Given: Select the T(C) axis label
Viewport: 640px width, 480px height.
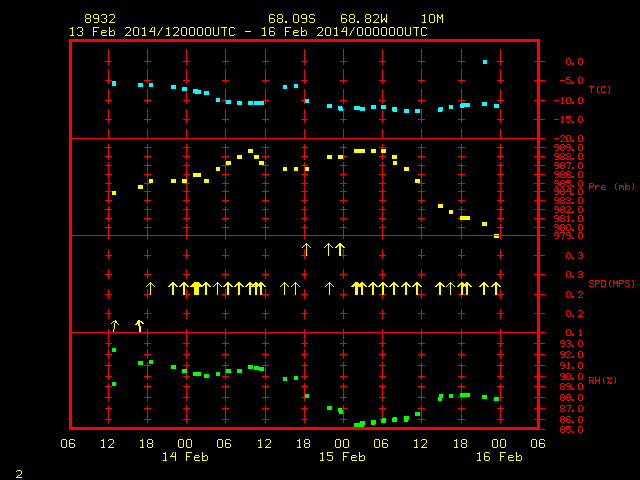Looking at the screenshot, I should 600,89.
